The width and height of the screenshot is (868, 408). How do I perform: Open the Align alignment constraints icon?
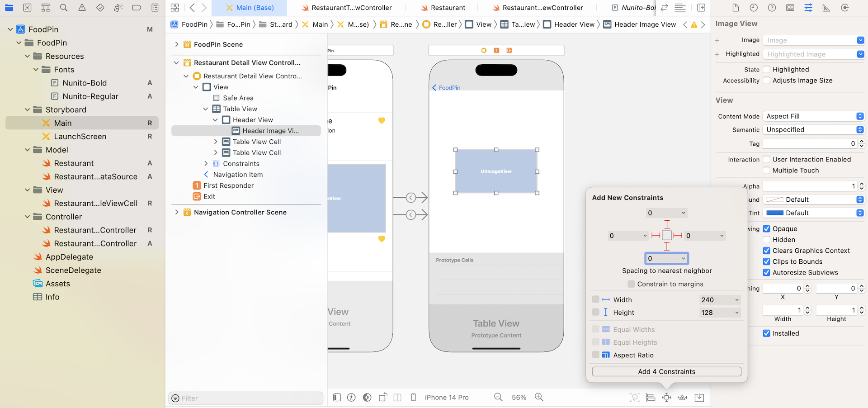(651, 397)
